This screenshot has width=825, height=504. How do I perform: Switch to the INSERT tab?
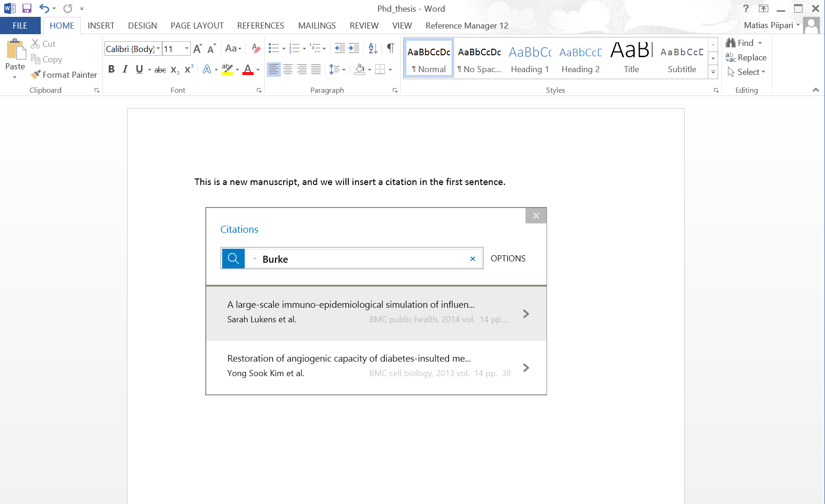pos(101,26)
